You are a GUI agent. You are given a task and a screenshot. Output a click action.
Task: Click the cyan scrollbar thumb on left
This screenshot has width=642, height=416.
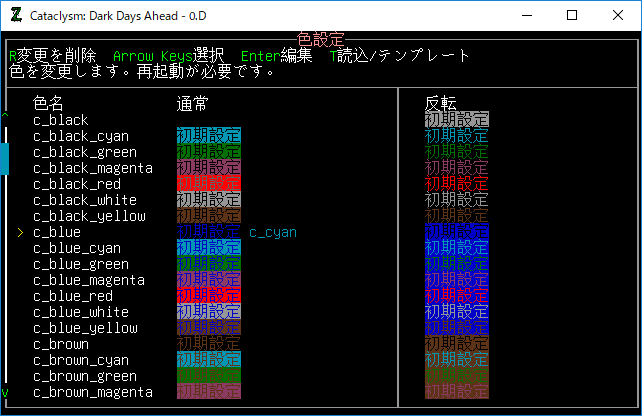coord(4,156)
